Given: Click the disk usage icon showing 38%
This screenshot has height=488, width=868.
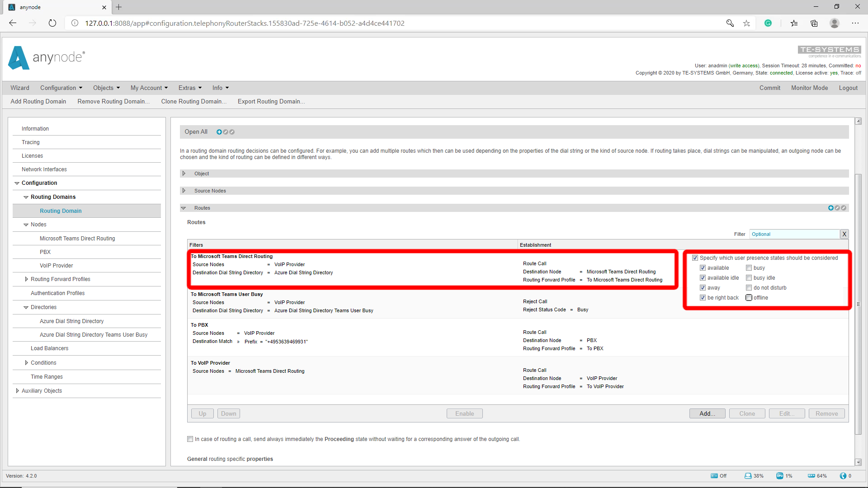Looking at the screenshot, I should pyautogui.click(x=748, y=476).
